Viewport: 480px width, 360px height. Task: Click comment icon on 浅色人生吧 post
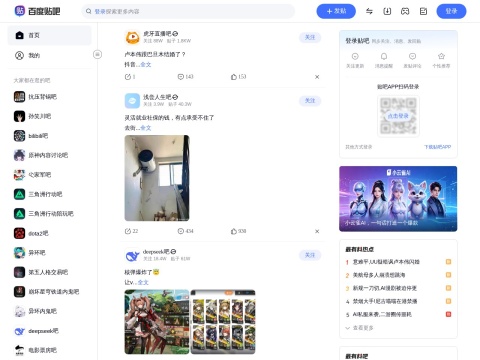pos(181,231)
